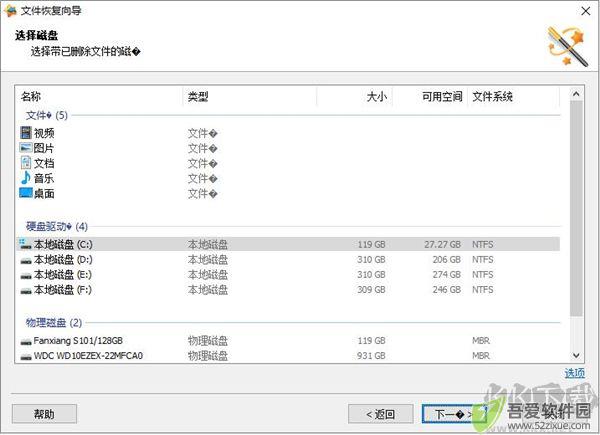Collapse the 硬盘驱动器 (4) group header

coord(57,226)
